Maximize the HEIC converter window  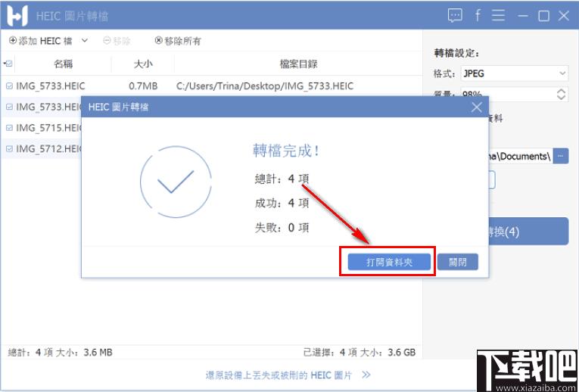point(543,16)
